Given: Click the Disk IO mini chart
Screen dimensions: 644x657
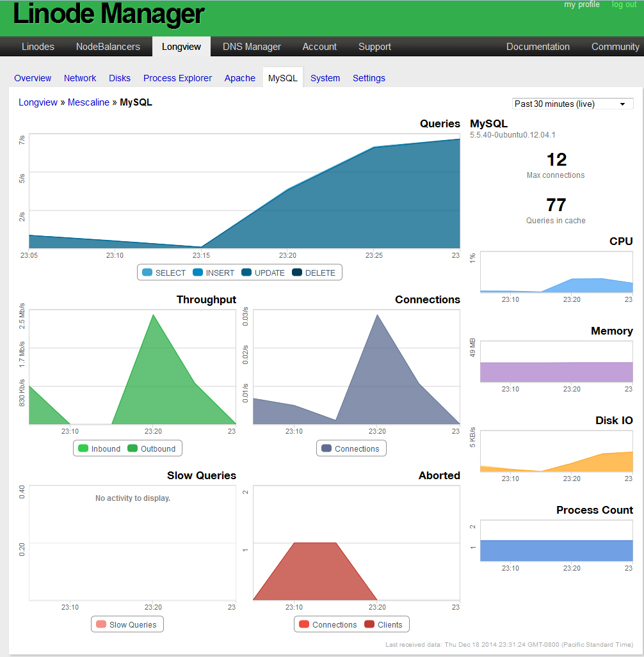Looking at the screenshot, I should click(556, 451).
